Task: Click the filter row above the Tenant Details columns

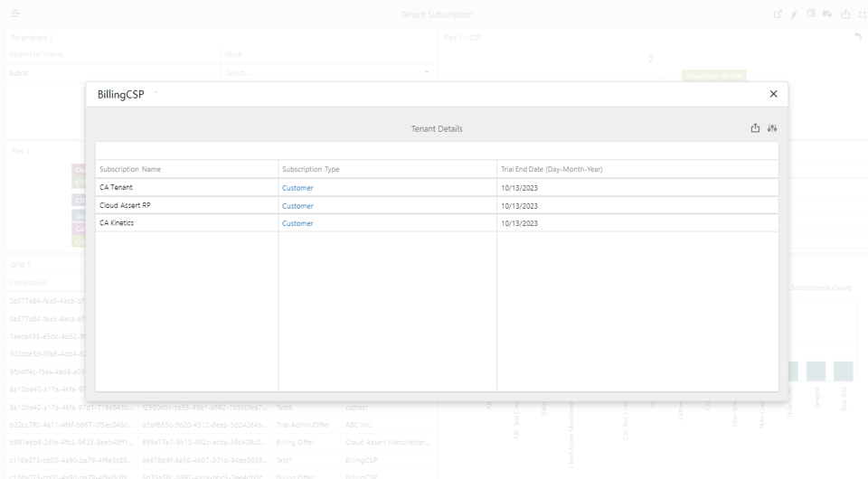Action: click(437, 151)
